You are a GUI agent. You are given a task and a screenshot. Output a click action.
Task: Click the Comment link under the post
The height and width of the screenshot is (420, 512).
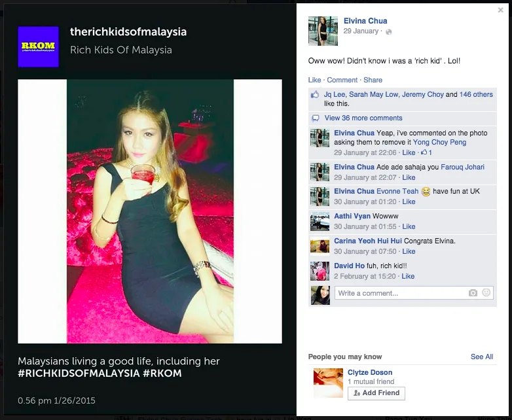[x=342, y=80]
